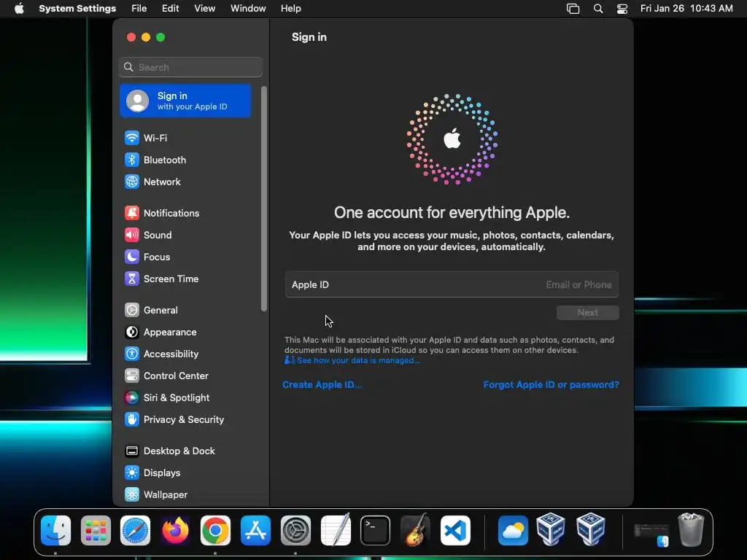Click the Next button

coord(587,313)
